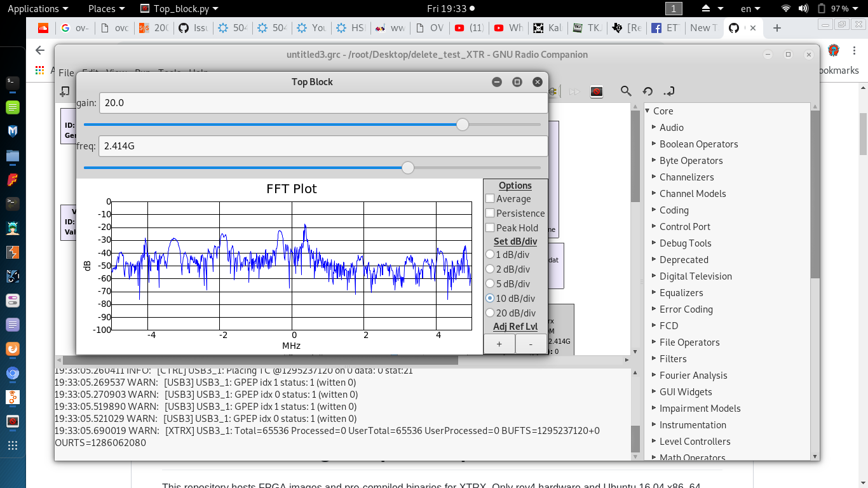
Task: Collapse the Core category in the block tree
Action: tap(646, 111)
